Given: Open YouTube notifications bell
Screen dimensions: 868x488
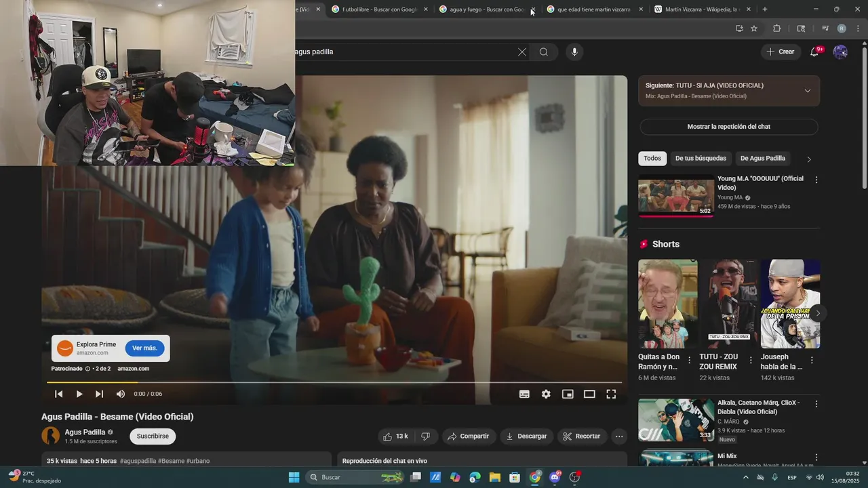Looking at the screenshot, I should coord(815,52).
